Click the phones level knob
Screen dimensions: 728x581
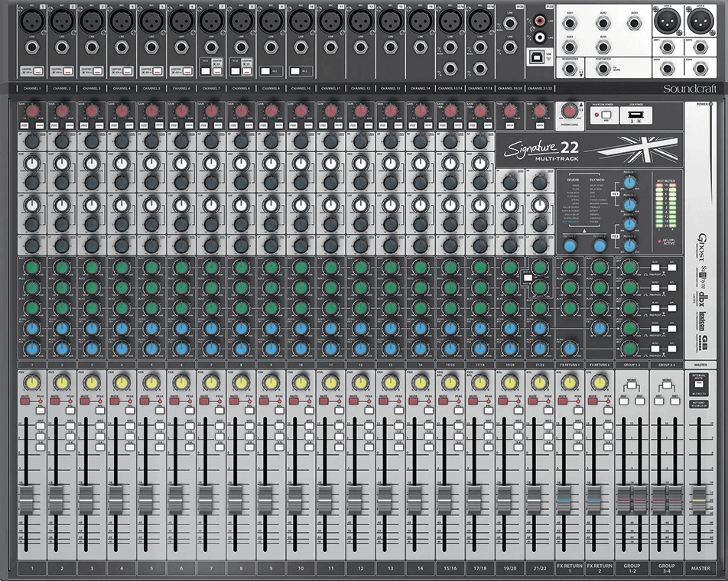coord(569,112)
